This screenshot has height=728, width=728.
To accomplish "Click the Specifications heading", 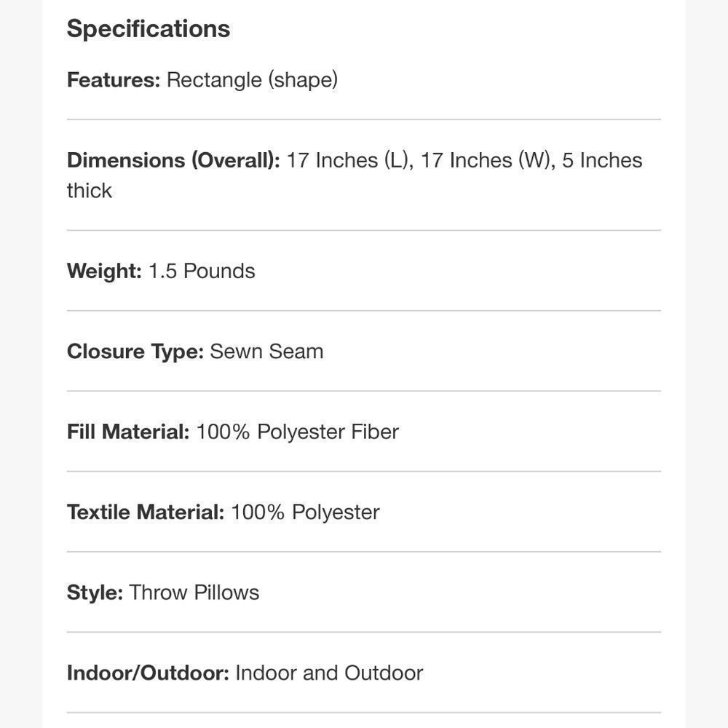I will pos(148,29).
